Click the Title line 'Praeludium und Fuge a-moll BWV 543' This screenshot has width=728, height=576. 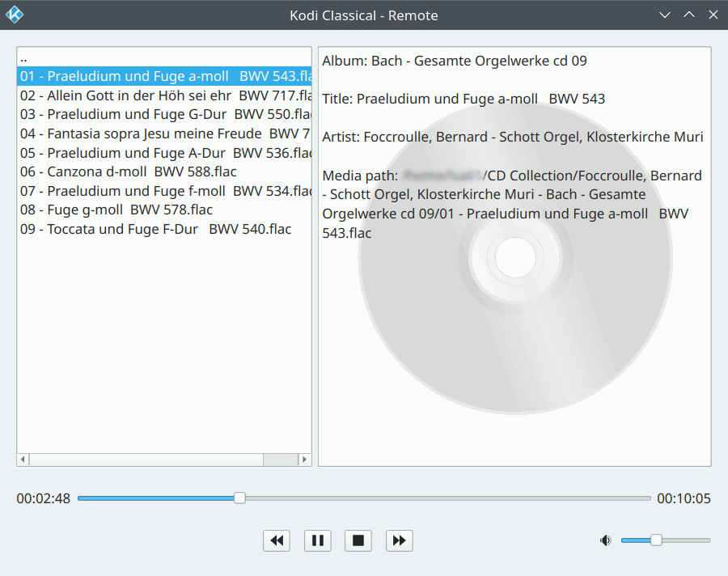point(463,99)
